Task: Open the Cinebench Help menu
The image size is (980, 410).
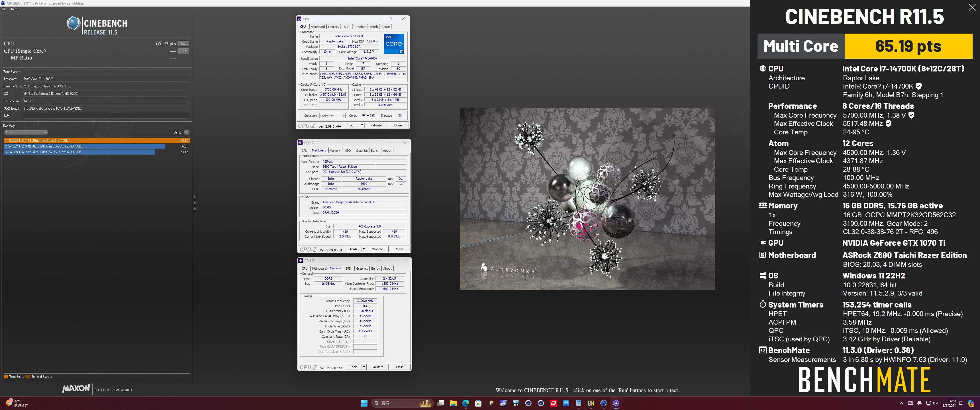Action: [x=14, y=9]
